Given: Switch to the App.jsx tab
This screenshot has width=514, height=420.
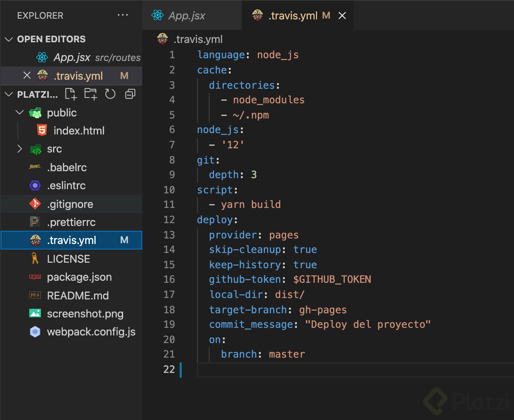Looking at the screenshot, I should pos(187,16).
